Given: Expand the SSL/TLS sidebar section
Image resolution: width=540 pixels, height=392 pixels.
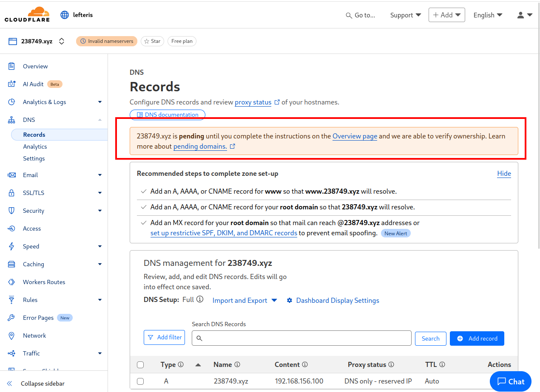Looking at the screenshot, I should click(100, 193).
